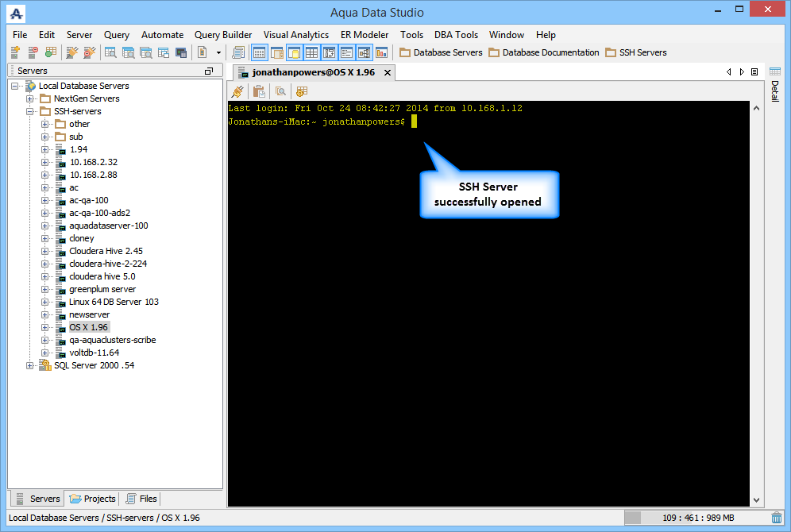Select the Servers tab at bottom
Viewport: 791px width, 532px height.
(38, 499)
